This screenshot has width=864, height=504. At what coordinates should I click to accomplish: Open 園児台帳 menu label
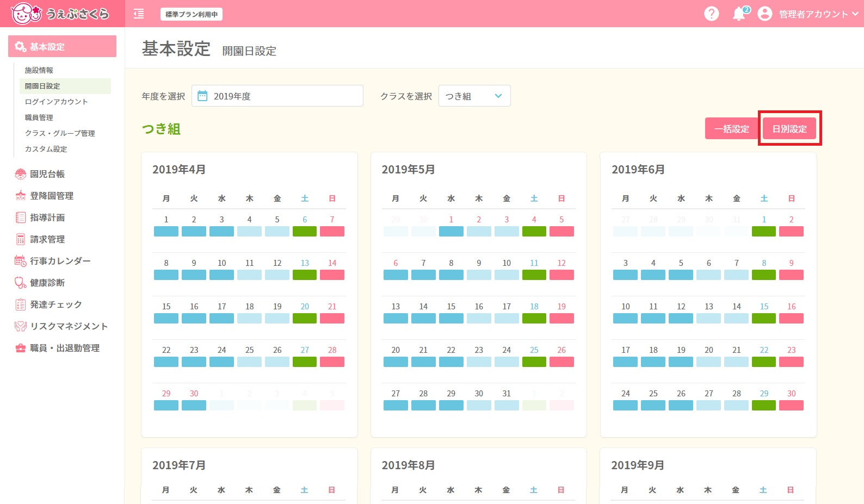[47, 174]
